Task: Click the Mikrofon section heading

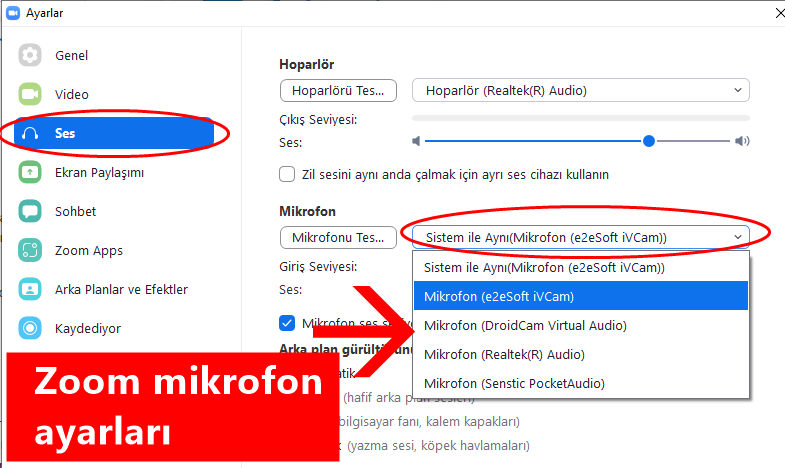Action: [307, 211]
